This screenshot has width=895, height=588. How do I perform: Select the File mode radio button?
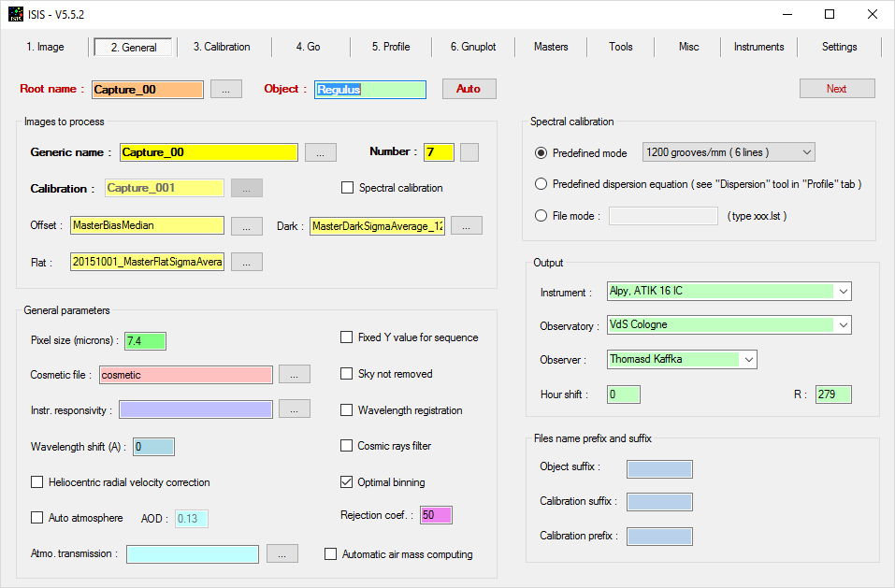coord(541,216)
